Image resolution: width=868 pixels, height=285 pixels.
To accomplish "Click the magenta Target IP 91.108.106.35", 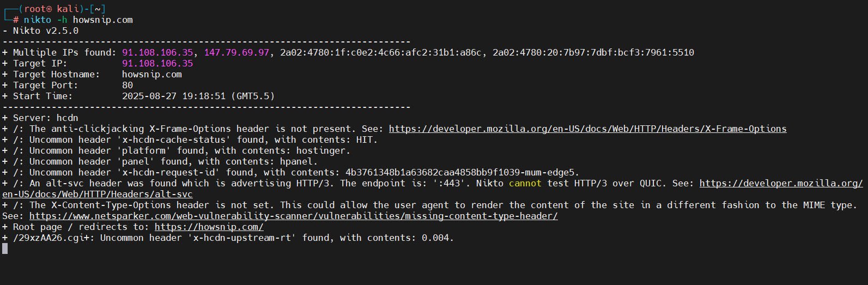I will (157, 64).
